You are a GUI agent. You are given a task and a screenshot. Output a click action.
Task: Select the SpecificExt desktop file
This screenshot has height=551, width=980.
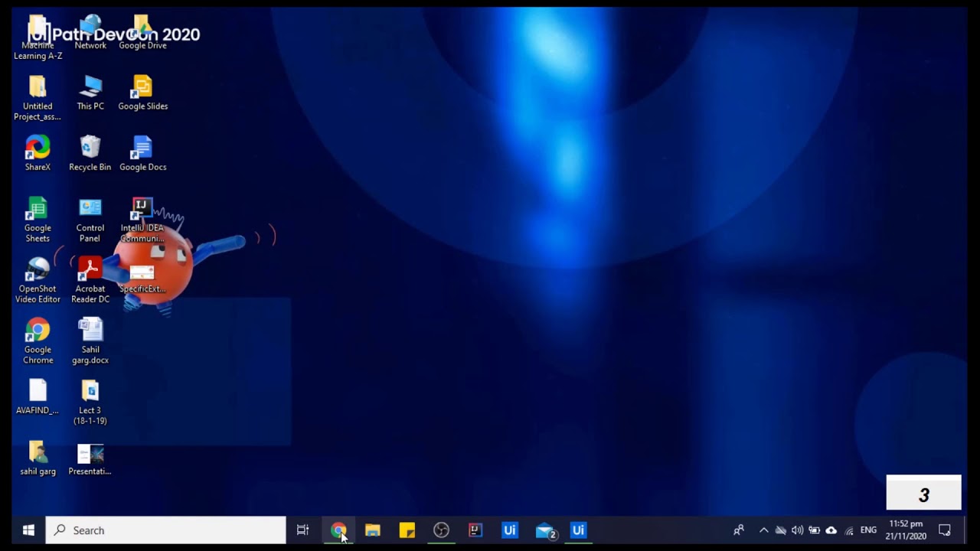click(x=142, y=278)
